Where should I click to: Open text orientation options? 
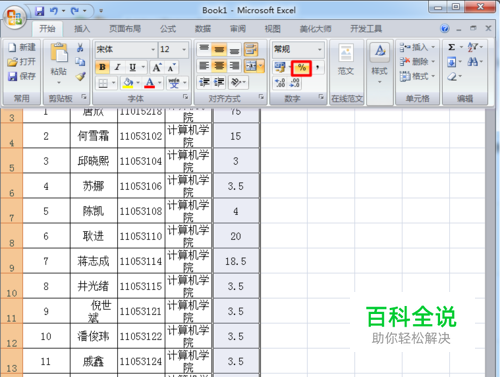(x=238, y=82)
